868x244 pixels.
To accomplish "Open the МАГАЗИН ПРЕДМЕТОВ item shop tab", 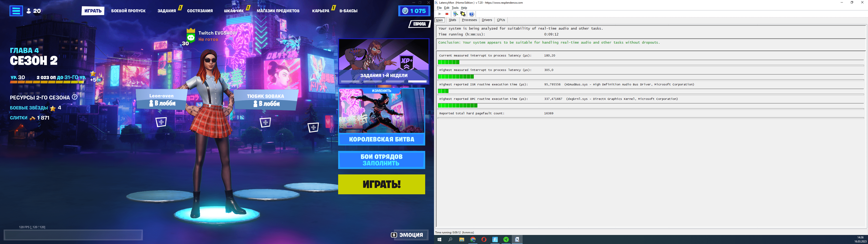I will coord(278,11).
